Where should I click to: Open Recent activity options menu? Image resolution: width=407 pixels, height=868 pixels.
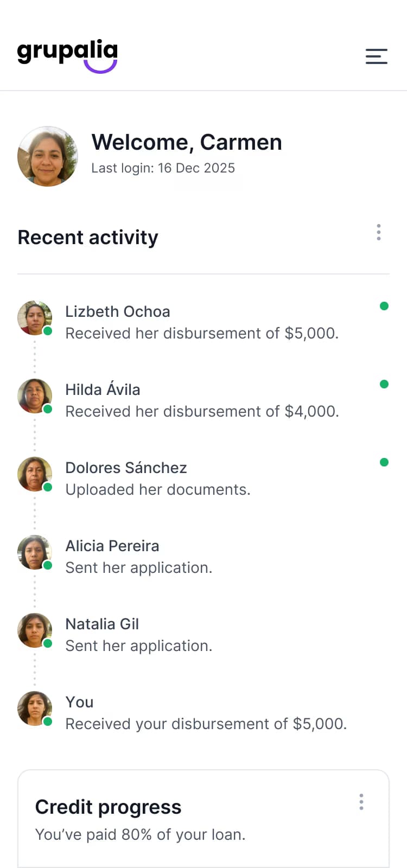[x=379, y=232]
